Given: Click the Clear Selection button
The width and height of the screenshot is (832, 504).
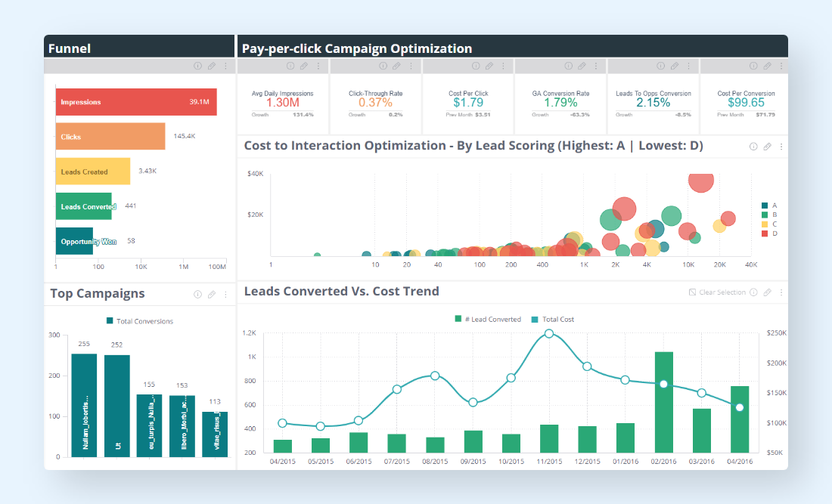Looking at the screenshot, I should 717,292.
